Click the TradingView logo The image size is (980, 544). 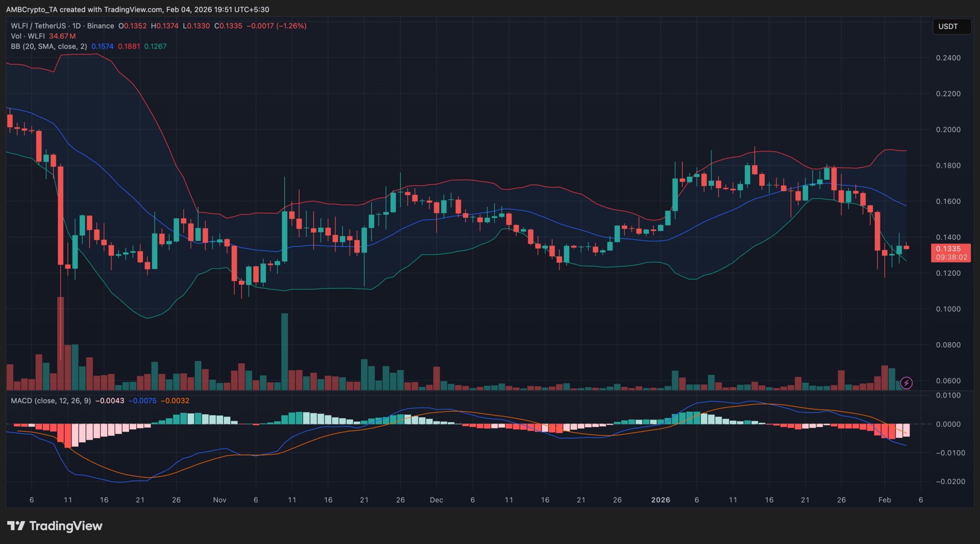(x=55, y=526)
